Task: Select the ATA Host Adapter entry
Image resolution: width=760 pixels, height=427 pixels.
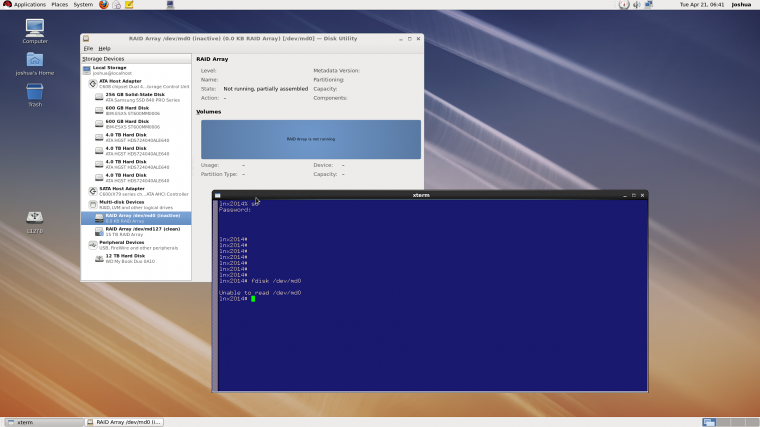Action: coord(136,84)
